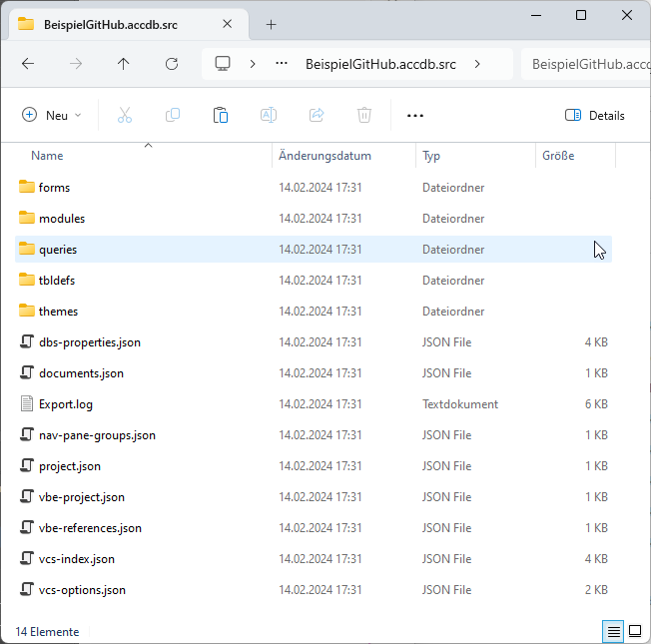
Task: Click the vbe-references.json file icon
Action: 27,527
